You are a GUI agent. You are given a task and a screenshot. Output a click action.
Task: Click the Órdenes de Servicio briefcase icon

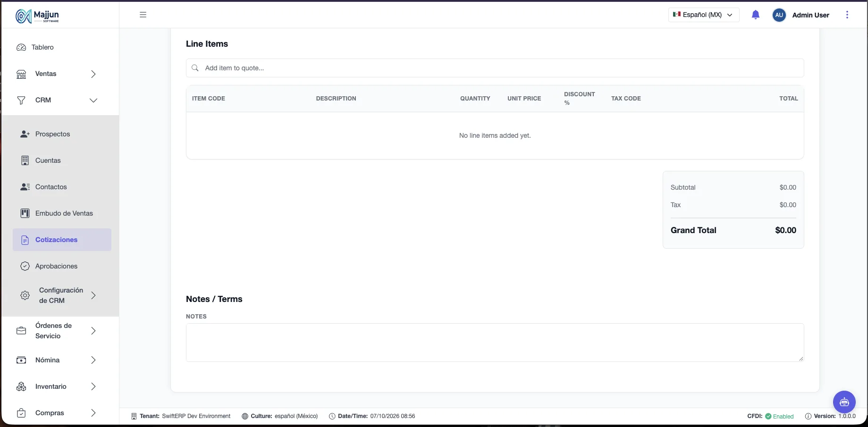pyautogui.click(x=21, y=331)
